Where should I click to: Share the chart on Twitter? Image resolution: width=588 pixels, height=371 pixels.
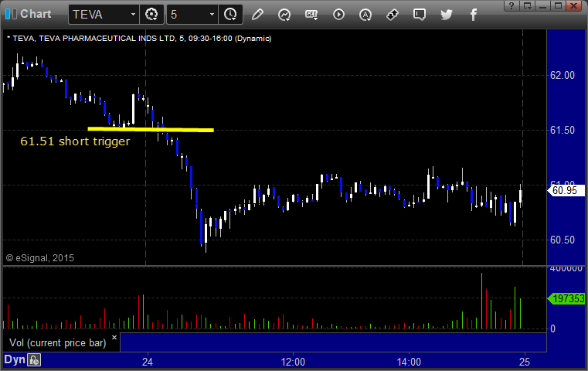447,15
